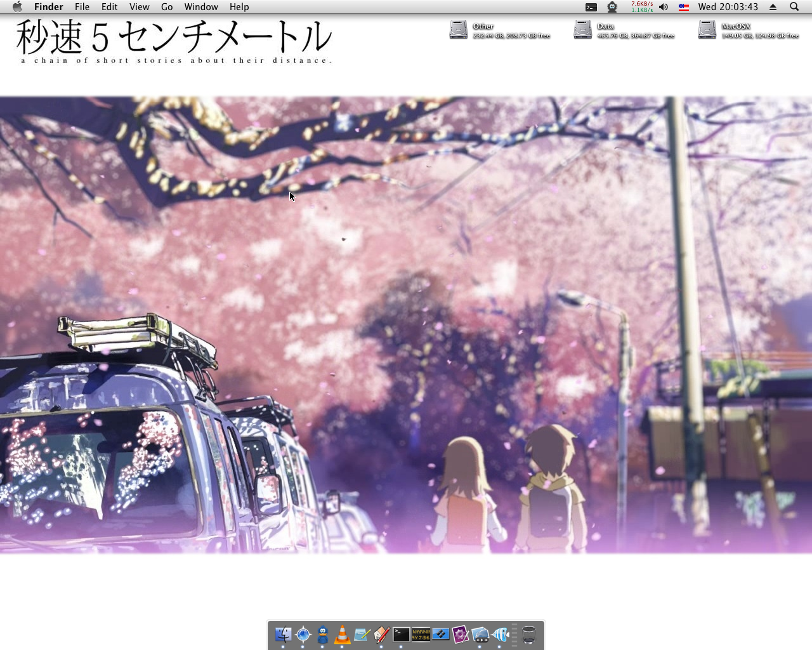Open the Edit menu
The height and width of the screenshot is (650, 812).
click(x=109, y=7)
